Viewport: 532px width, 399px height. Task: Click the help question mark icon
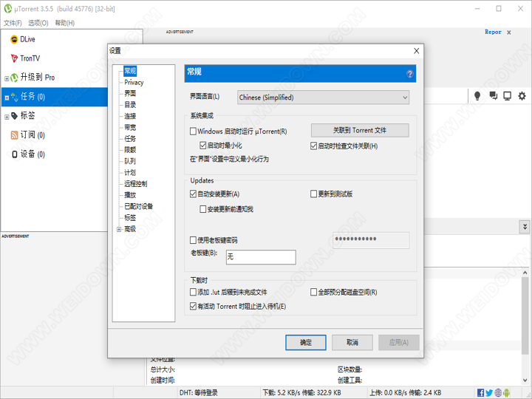click(x=410, y=74)
